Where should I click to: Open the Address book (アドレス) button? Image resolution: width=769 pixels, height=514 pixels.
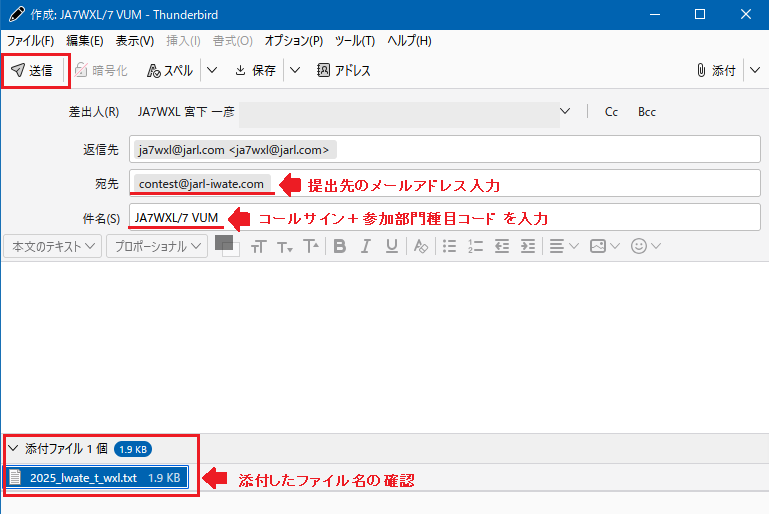tap(344, 71)
